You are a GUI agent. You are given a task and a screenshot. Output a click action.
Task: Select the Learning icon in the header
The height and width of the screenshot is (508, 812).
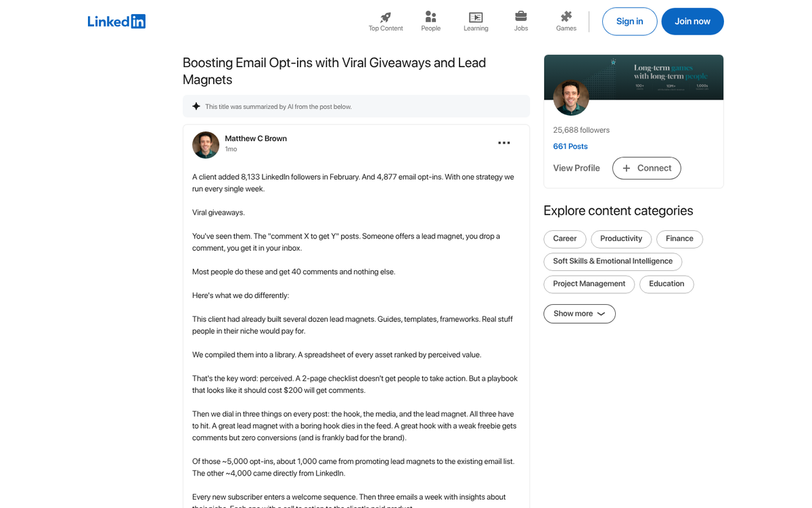pyautogui.click(x=476, y=17)
